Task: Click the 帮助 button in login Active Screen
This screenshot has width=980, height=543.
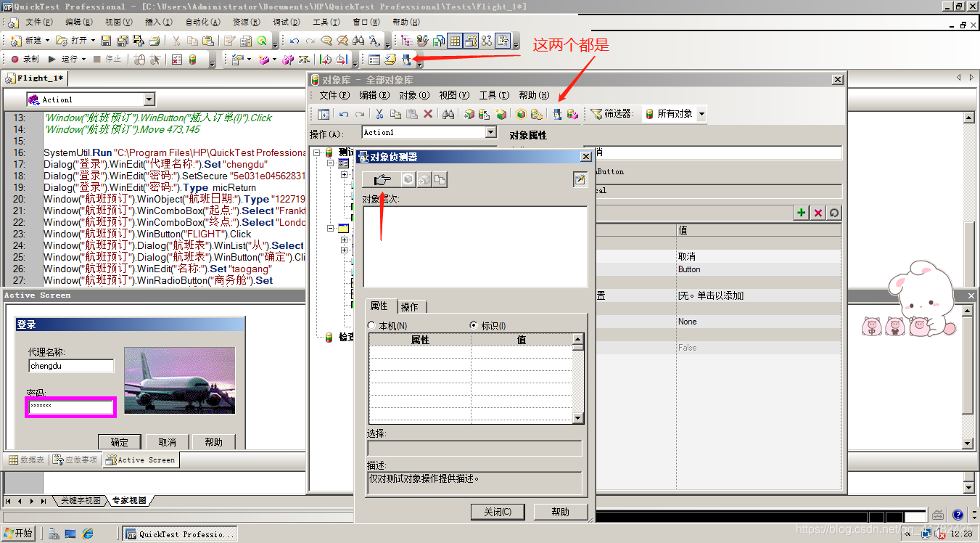Action: tap(214, 442)
